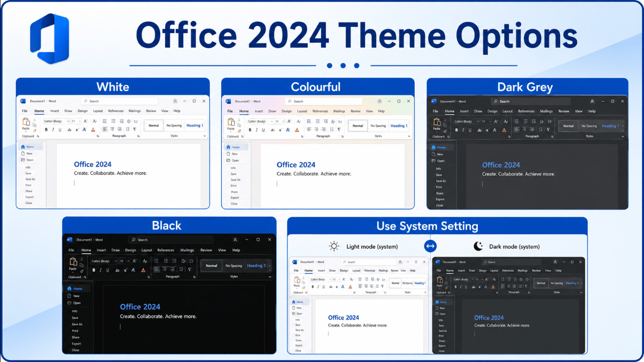Open font size 11 dropdown in Black theme window
This screenshot has height=362, width=644.
tap(124, 261)
